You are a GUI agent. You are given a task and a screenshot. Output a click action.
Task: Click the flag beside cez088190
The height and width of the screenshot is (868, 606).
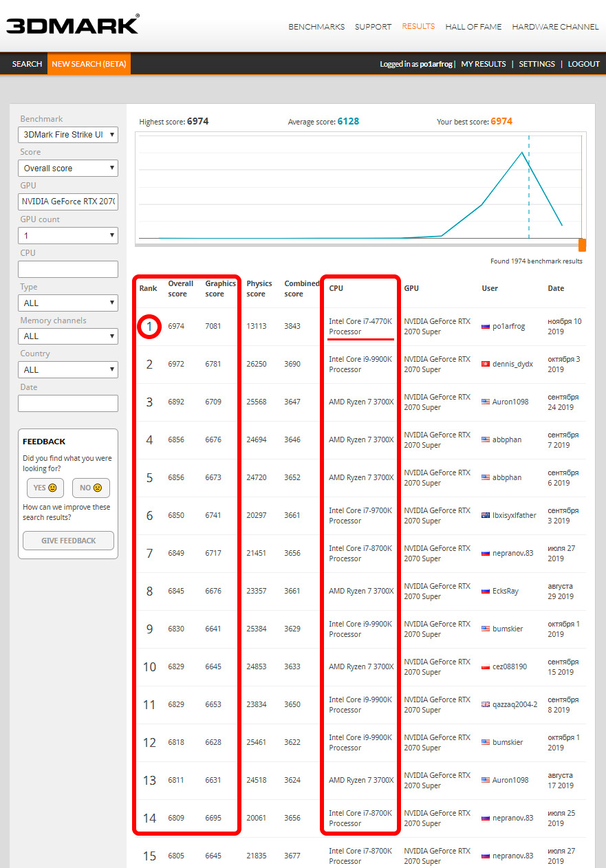pos(486,666)
